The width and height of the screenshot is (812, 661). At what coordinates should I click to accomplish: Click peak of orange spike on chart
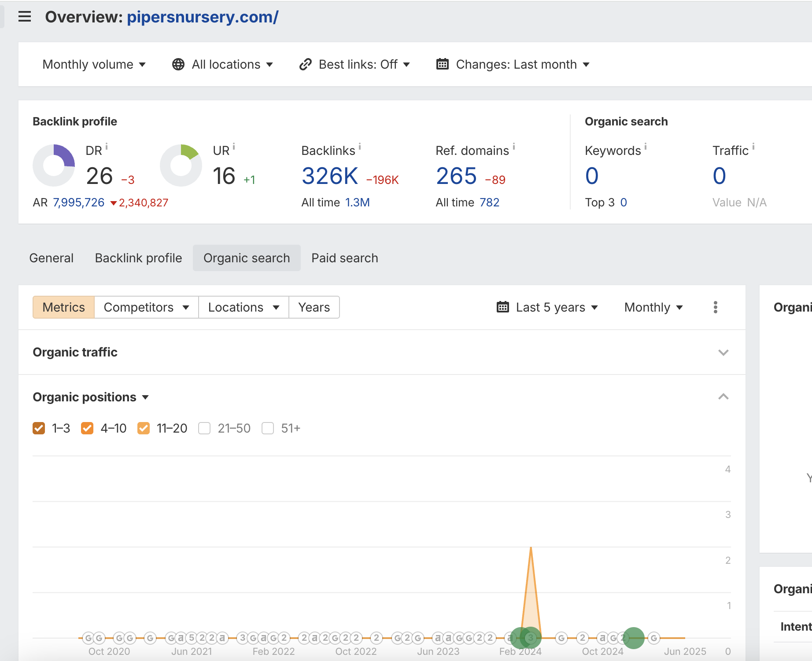(x=531, y=547)
